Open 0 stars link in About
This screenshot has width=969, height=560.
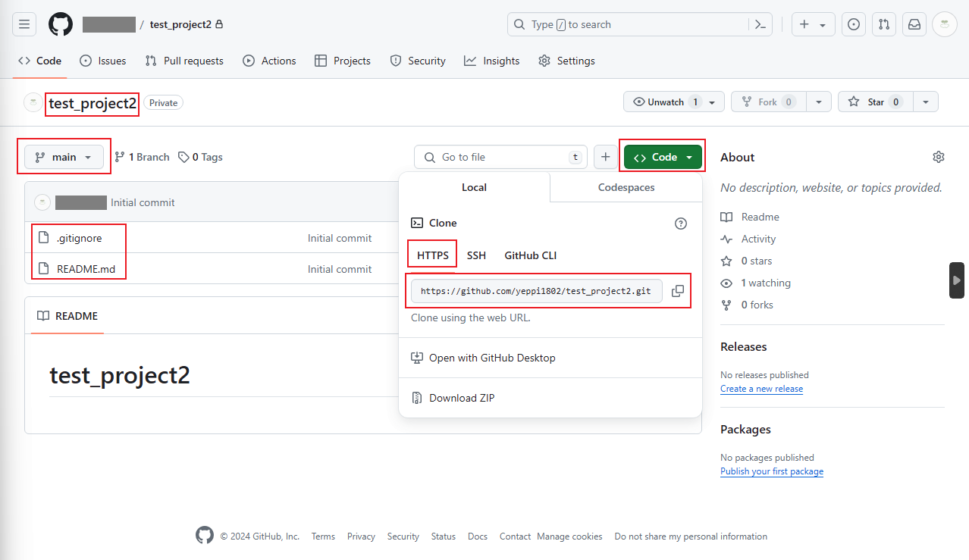746,261
